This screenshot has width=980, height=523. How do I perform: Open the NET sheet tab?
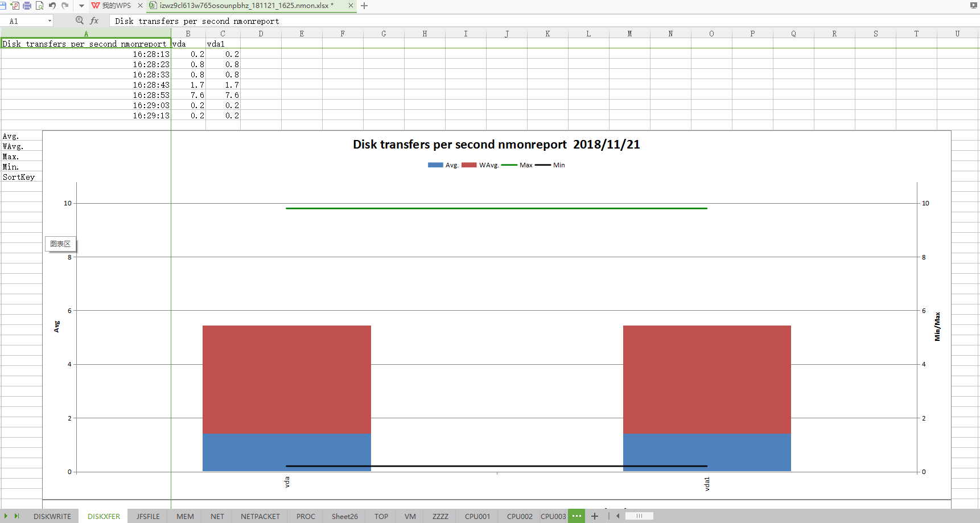tap(217, 516)
